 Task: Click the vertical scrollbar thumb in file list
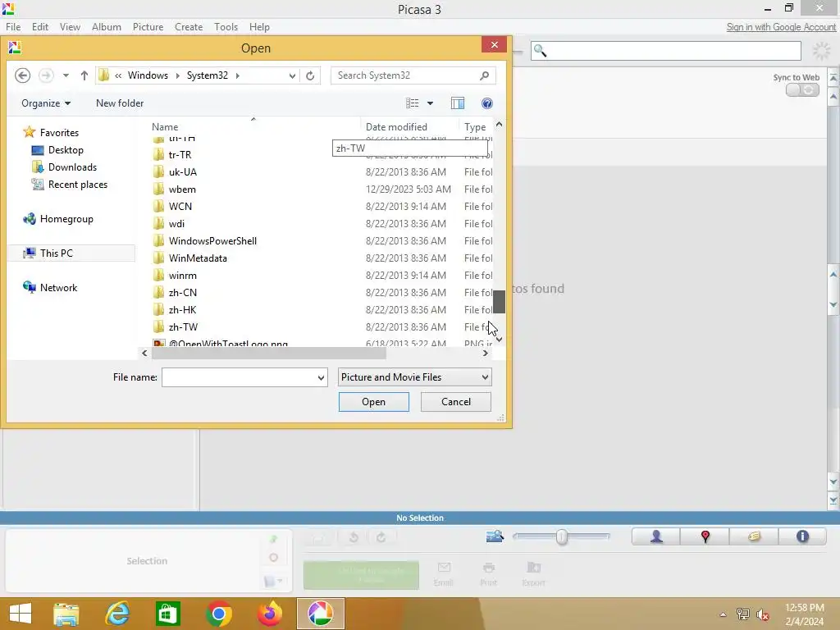click(499, 302)
